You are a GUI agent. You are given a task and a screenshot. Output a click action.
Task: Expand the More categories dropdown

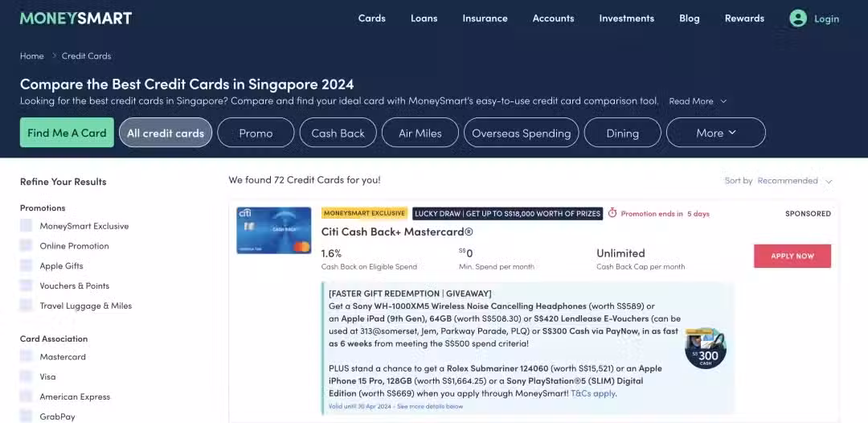(x=716, y=133)
